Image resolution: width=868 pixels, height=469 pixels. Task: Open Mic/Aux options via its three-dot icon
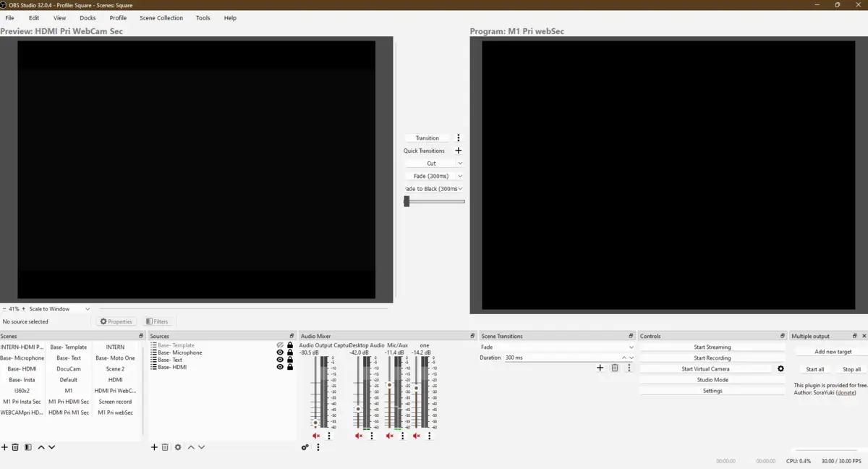tap(402, 436)
